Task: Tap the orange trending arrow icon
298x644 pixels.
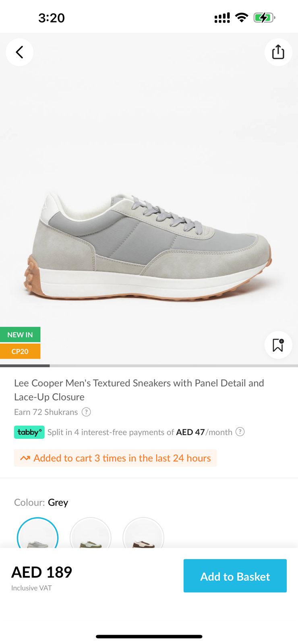Action: pyautogui.click(x=25, y=458)
